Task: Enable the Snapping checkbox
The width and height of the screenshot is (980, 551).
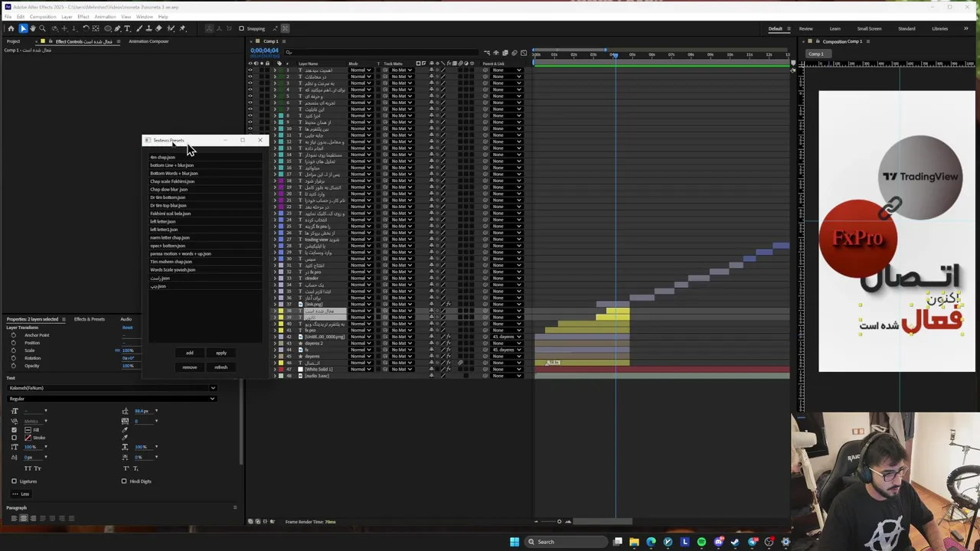Action: [241, 28]
